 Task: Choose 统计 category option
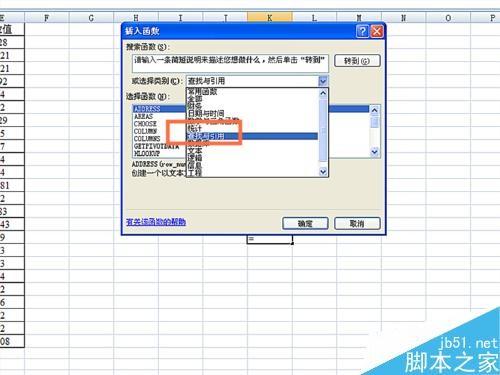coord(195,128)
